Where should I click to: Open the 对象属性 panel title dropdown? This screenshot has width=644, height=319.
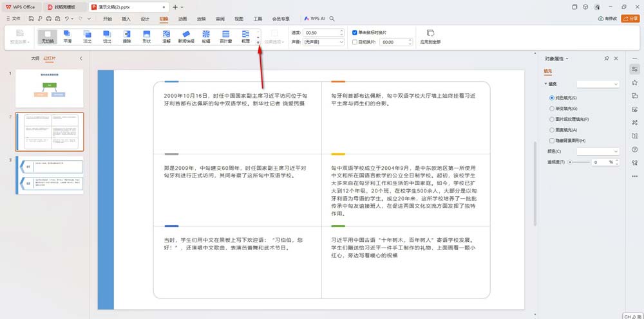(x=567, y=59)
